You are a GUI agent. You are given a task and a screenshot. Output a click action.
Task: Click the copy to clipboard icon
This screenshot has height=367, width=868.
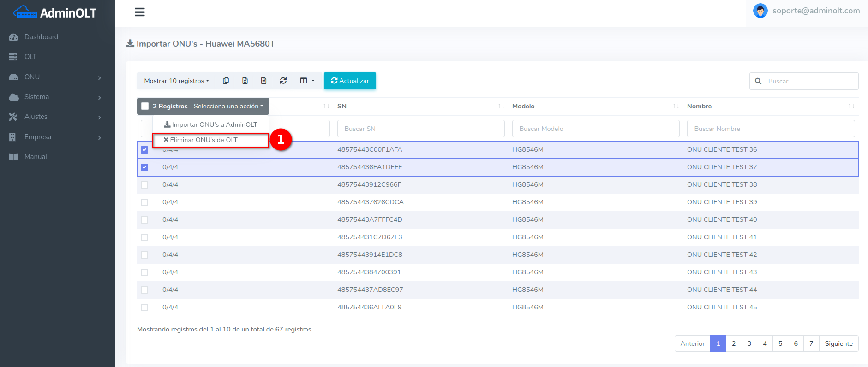tap(226, 81)
